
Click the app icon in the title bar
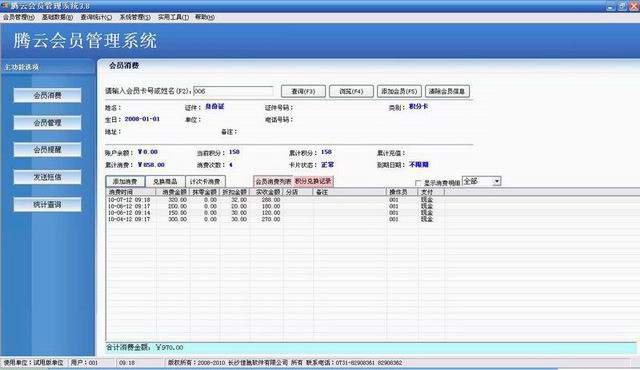(x=5, y=5)
